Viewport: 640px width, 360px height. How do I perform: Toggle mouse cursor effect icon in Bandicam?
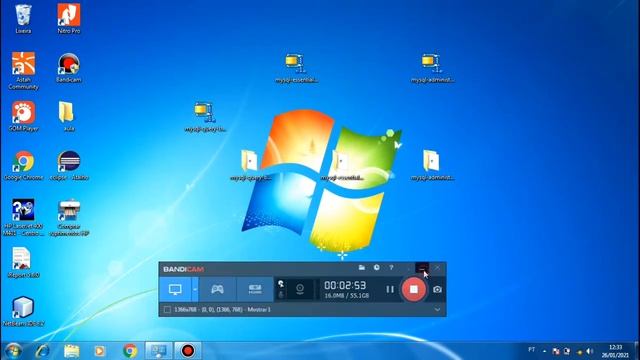(281, 284)
